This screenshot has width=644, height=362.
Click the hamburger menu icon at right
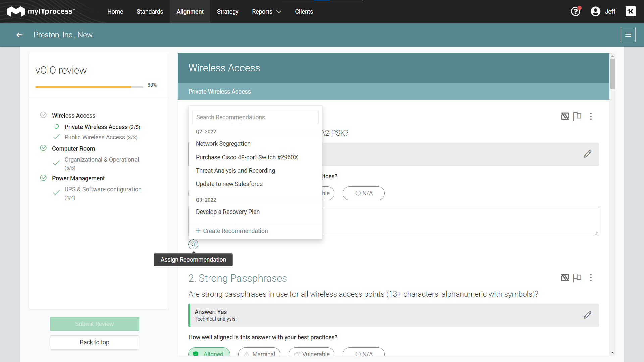(628, 35)
